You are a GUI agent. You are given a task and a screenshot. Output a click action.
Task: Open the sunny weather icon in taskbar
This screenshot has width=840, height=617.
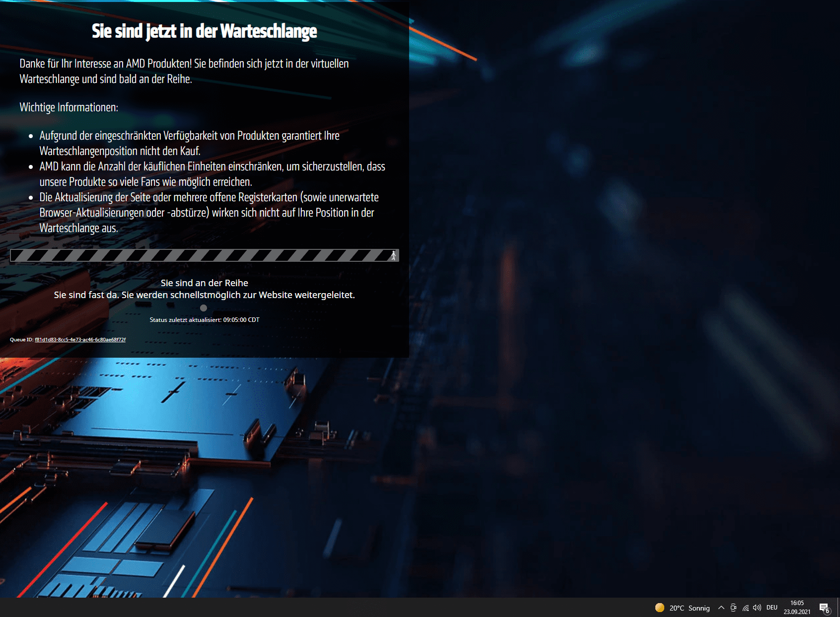click(660, 608)
